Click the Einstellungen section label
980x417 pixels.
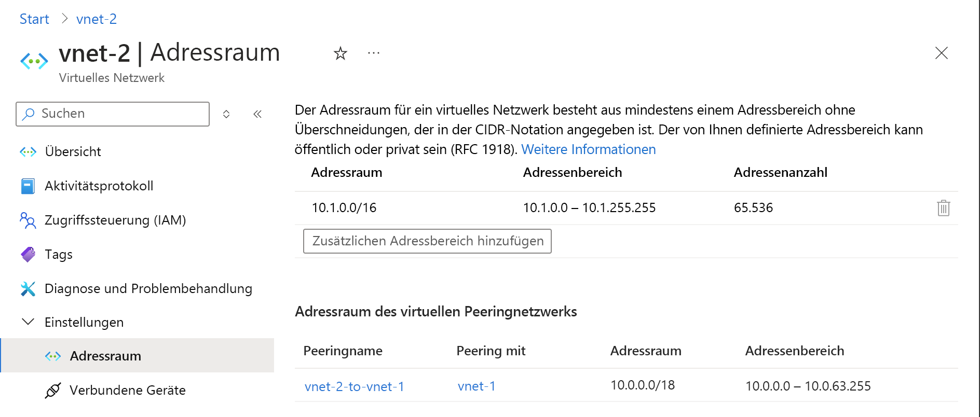click(x=84, y=322)
